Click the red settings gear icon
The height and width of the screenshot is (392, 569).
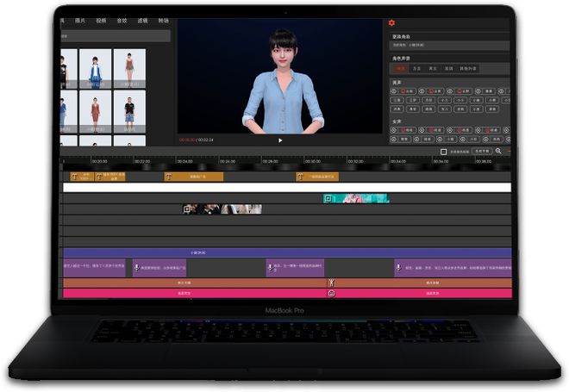(x=391, y=23)
